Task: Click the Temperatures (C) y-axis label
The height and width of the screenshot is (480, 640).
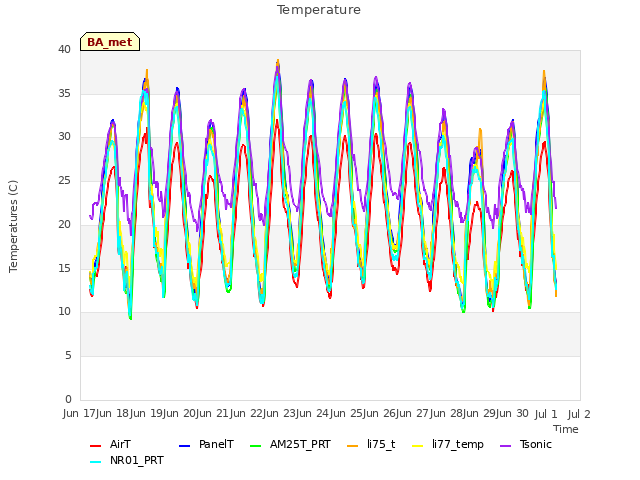Action: click(13, 226)
